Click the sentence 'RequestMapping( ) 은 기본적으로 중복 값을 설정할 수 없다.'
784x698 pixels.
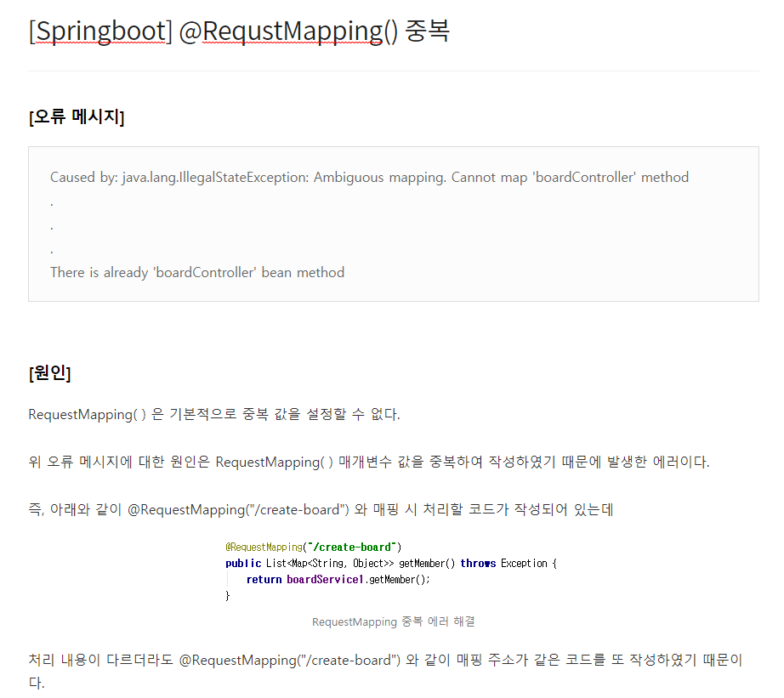pos(214,415)
